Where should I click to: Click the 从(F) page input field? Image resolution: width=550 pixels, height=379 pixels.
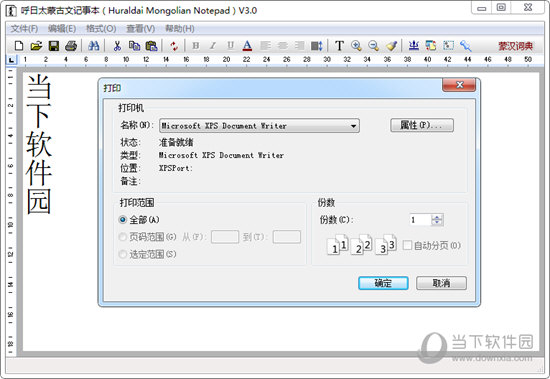click(225, 237)
